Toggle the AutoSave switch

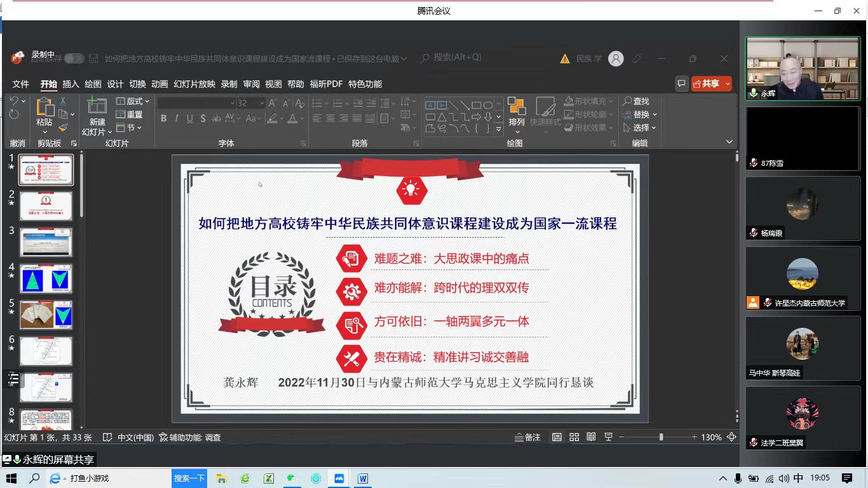click(74, 58)
